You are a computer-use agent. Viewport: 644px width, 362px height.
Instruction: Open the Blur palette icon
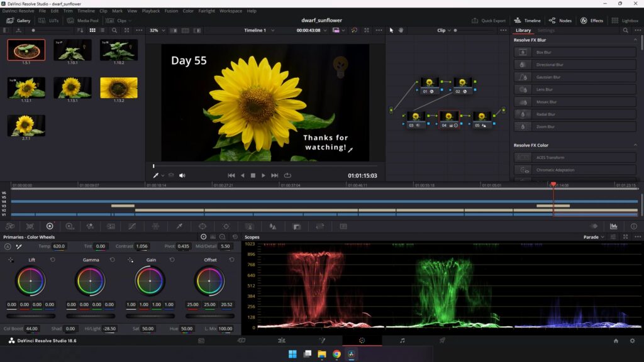pos(272,226)
